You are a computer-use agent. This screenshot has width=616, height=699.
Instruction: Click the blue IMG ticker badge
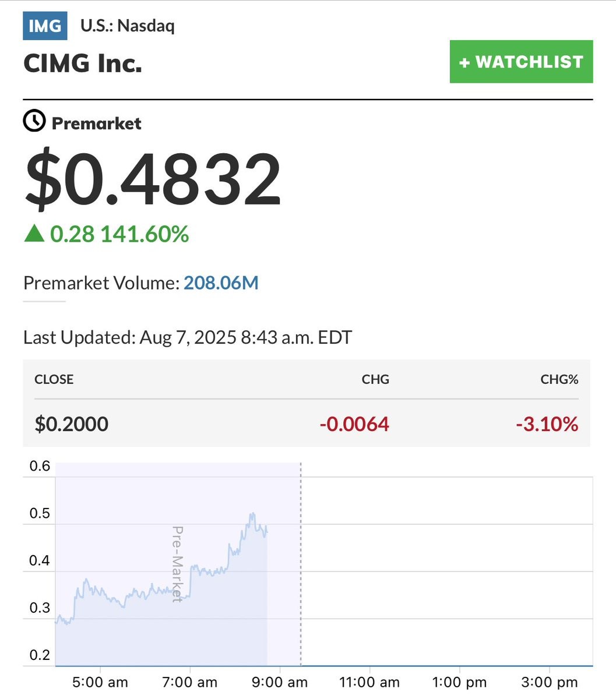tap(45, 26)
